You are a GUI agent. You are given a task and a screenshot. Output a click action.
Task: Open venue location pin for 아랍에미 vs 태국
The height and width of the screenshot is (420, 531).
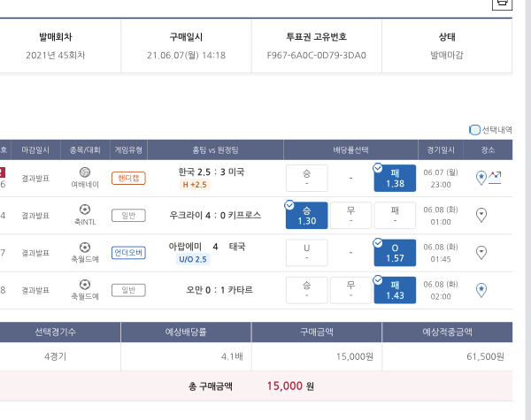[x=481, y=252]
